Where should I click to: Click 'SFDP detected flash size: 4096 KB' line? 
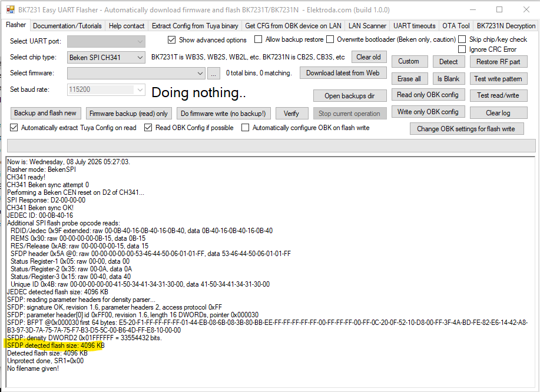[x=56, y=345]
